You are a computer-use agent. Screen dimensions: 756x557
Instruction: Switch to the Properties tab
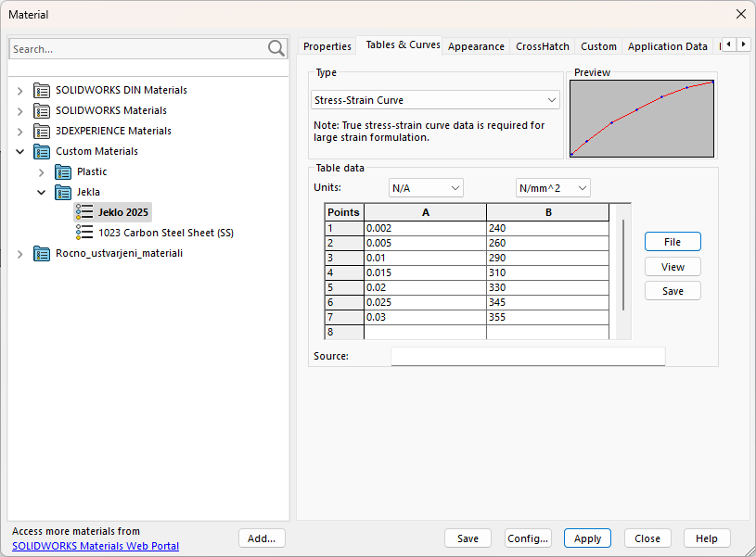click(x=327, y=46)
